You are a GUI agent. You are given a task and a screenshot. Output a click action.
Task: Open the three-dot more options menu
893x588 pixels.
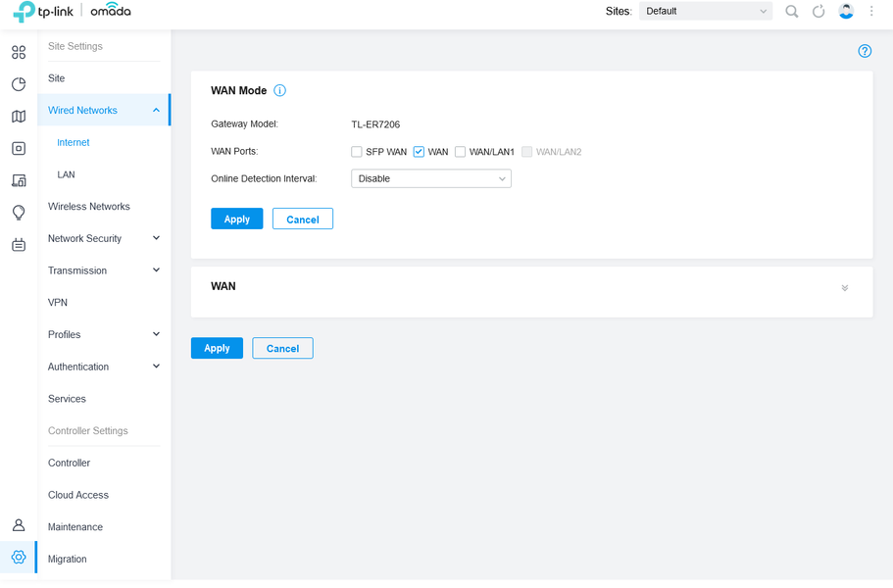pyautogui.click(x=871, y=11)
